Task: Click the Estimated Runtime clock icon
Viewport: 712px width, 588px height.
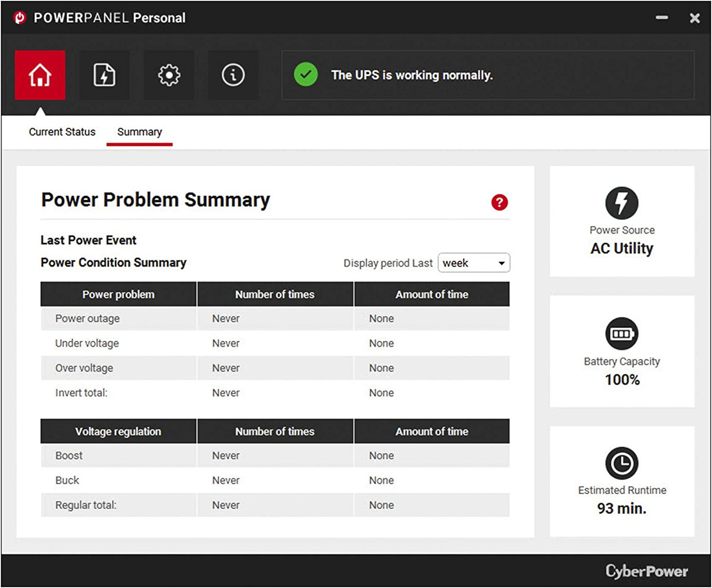Action: (x=621, y=463)
